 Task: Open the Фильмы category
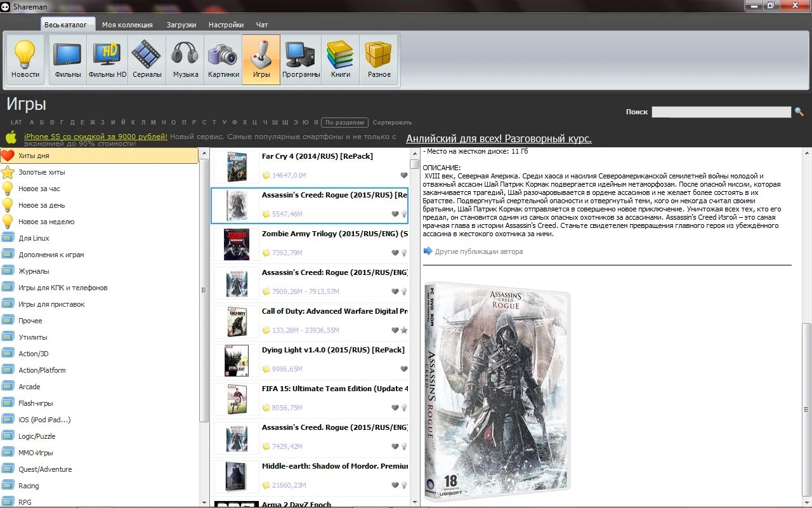(x=68, y=60)
